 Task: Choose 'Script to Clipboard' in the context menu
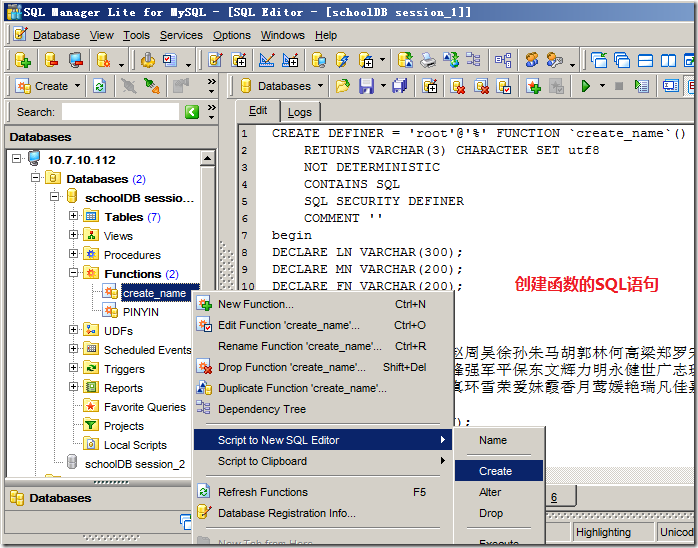tap(324, 461)
